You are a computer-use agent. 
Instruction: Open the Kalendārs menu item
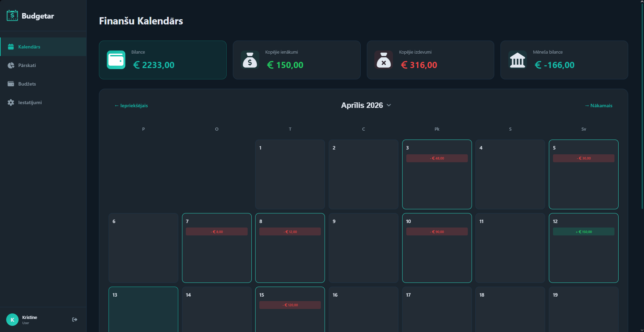(43, 47)
